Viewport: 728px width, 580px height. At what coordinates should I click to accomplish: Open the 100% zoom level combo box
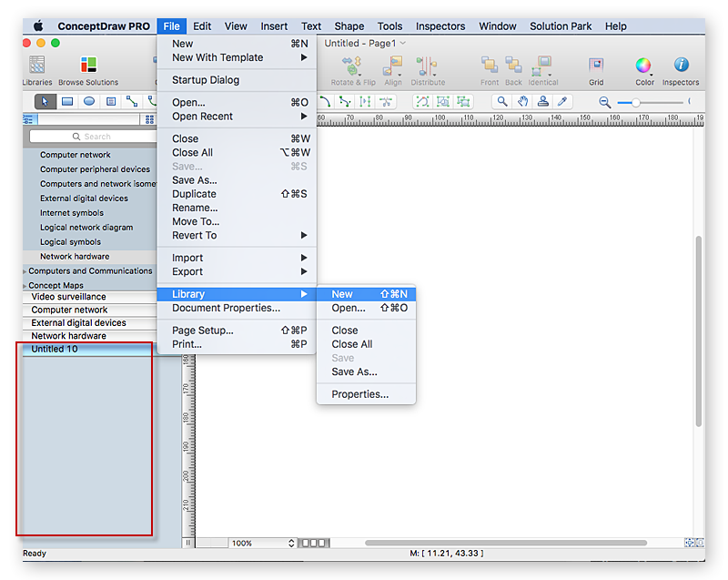262,543
